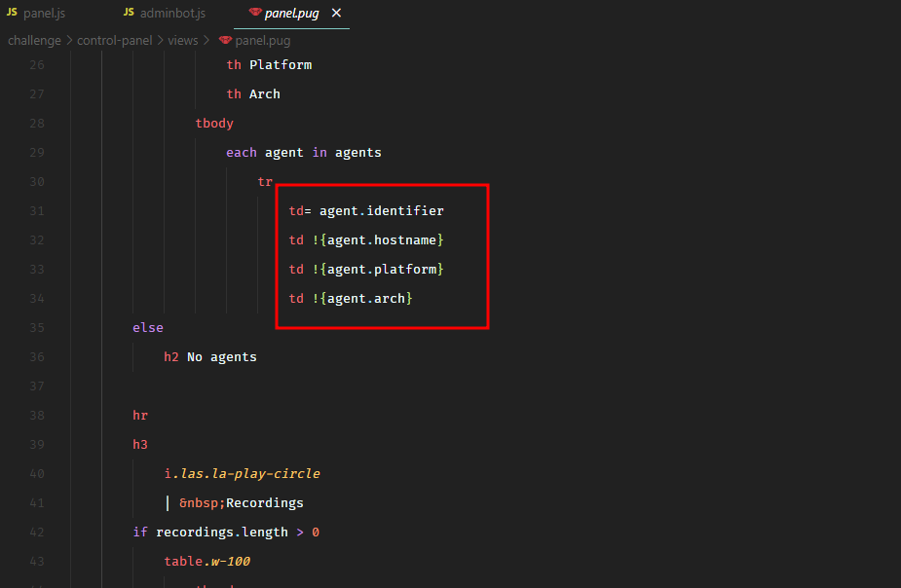Open the adminbot.js editor tab

[172, 14]
